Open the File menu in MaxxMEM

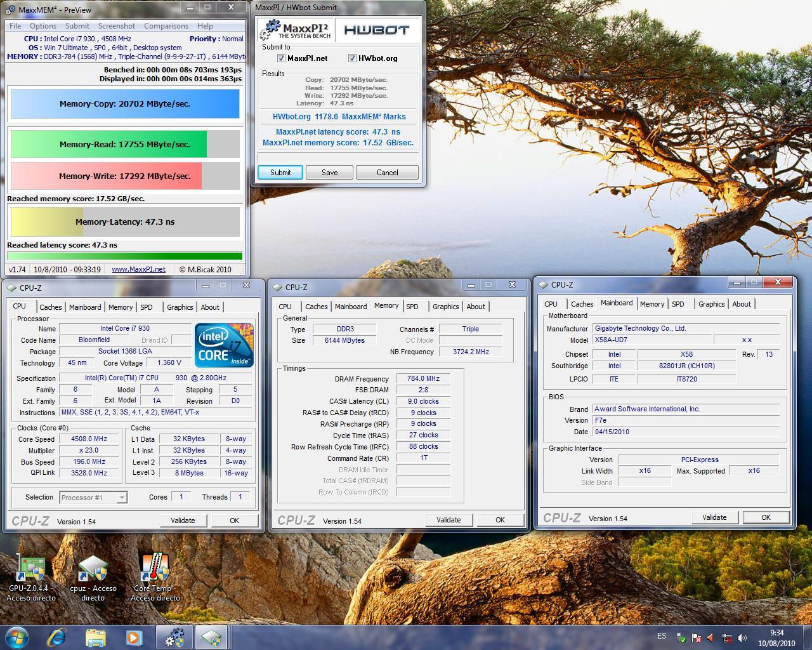(x=15, y=26)
